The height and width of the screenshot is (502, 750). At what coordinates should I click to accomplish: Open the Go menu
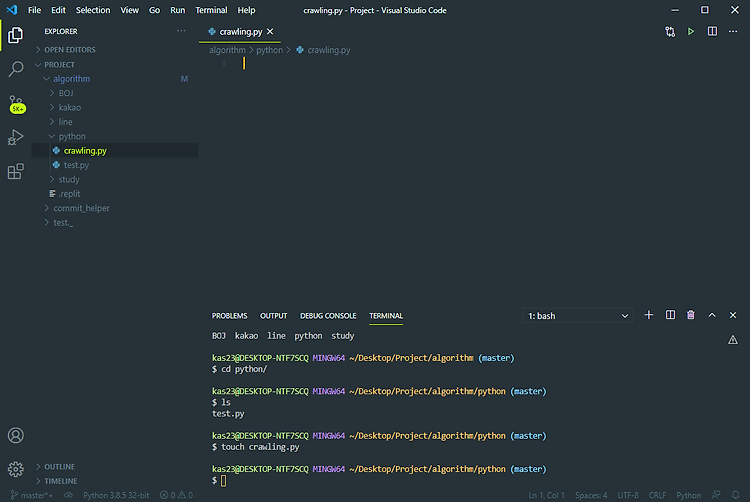click(x=154, y=10)
